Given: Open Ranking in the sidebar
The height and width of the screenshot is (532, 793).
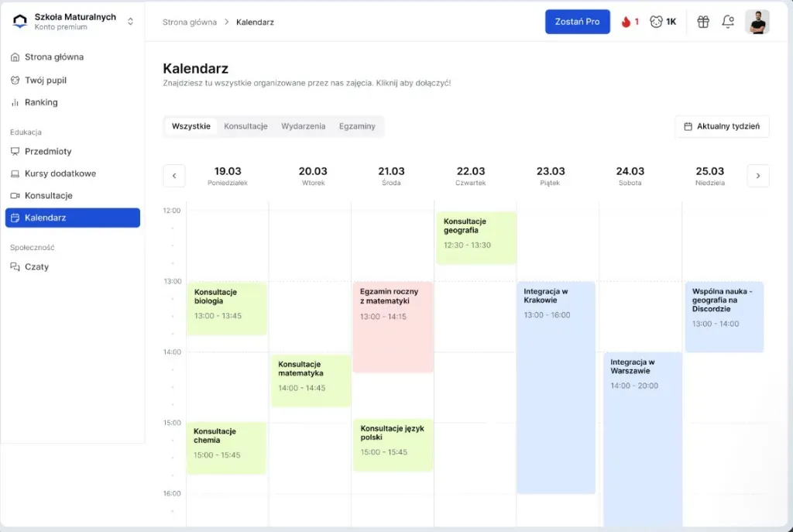Looking at the screenshot, I should click(41, 102).
